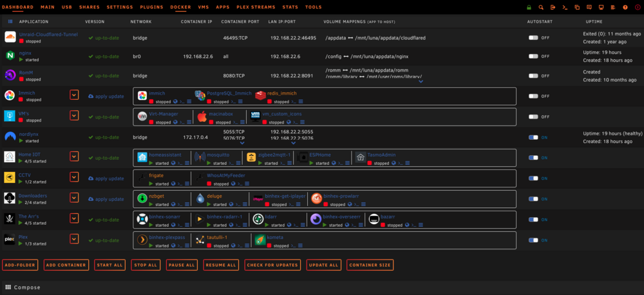Click the nzbget container icon
The width and height of the screenshot is (644, 295).
click(142, 198)
